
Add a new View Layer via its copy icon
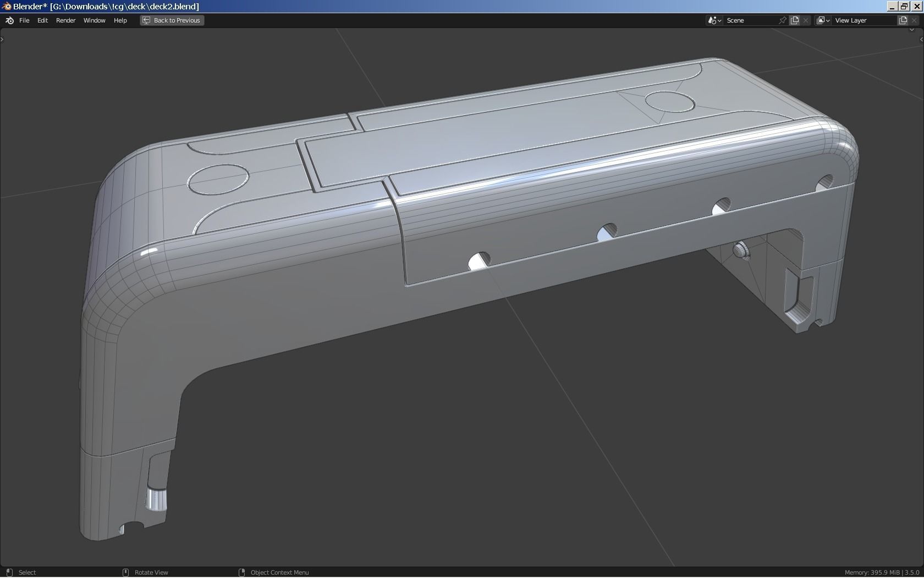[903, 20]
